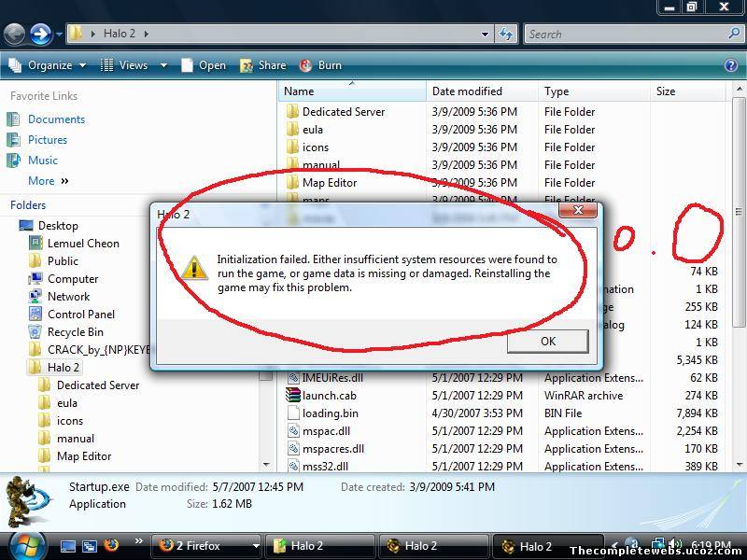Click inside the Search input box
Viewport: 747px width, 560px height.
[624, 35]
